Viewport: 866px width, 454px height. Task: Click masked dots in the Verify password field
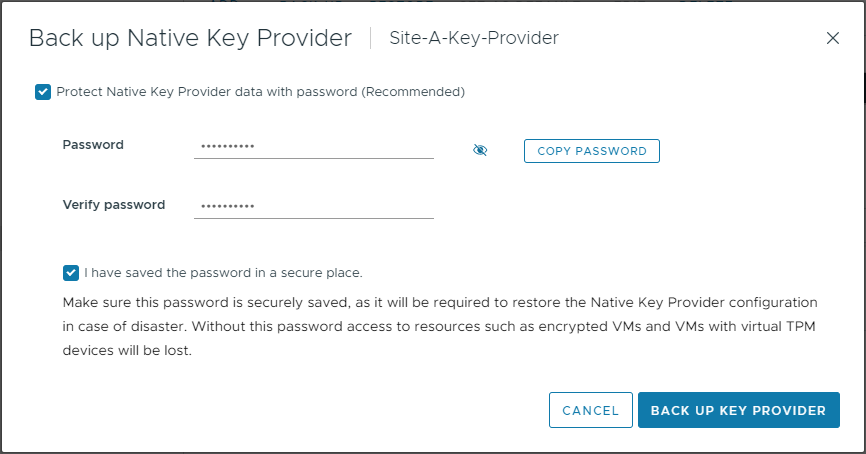click(228, 207)
